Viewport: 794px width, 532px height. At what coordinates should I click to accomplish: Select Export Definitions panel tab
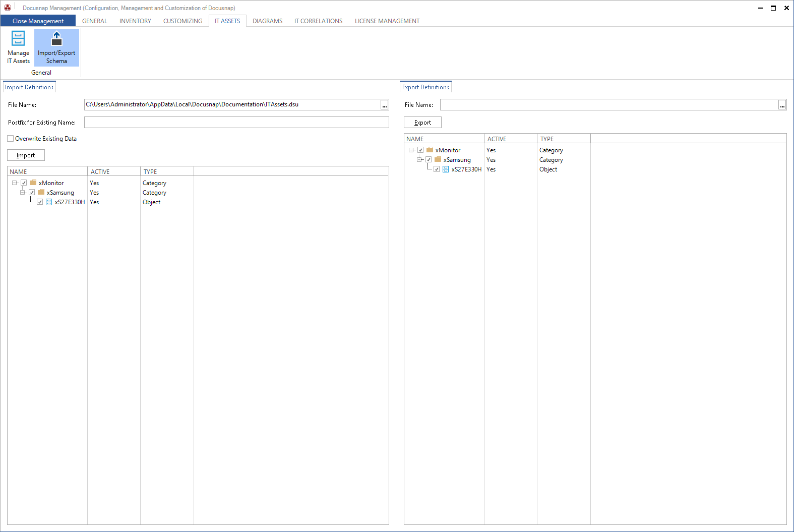425,87
